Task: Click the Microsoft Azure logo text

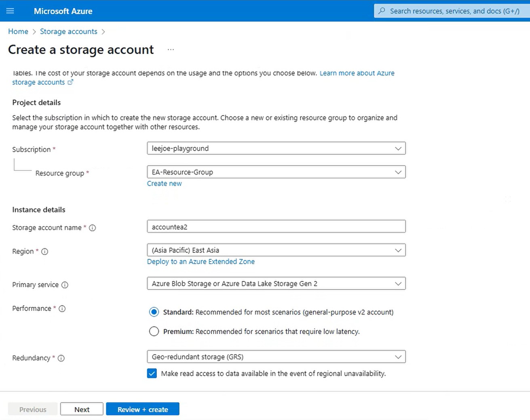Action: pyautogui.click(x=63, y=11)
